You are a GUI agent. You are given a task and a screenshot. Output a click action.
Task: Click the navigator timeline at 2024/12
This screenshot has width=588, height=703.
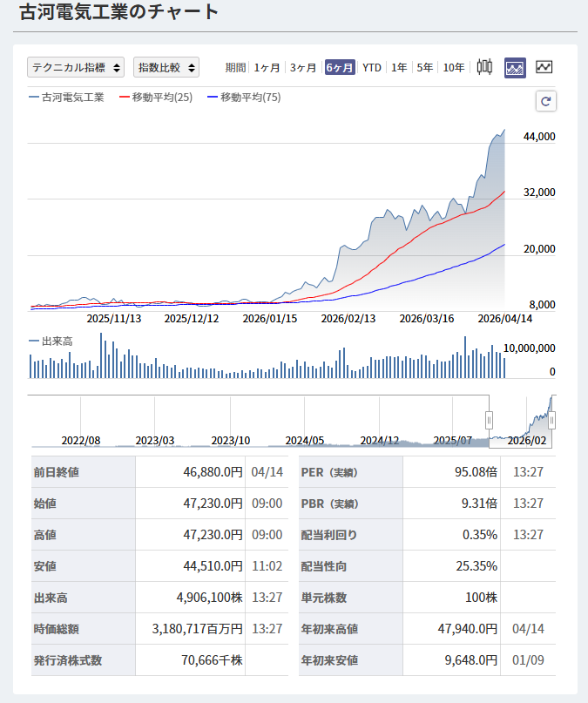point(380,441)
